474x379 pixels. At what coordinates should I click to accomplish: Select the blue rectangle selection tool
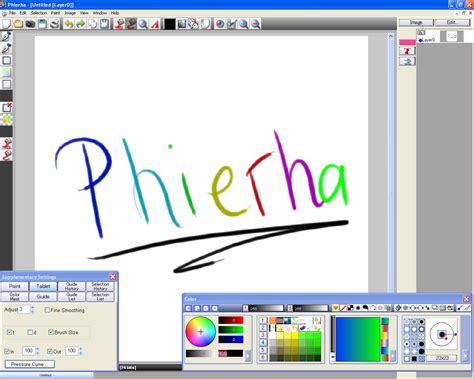click(6, 60)
